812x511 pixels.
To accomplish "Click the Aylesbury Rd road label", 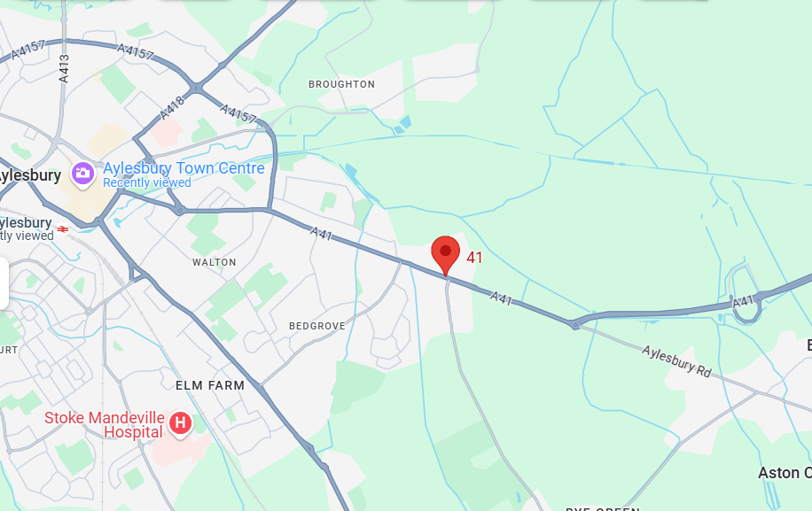I will [677, 361].
